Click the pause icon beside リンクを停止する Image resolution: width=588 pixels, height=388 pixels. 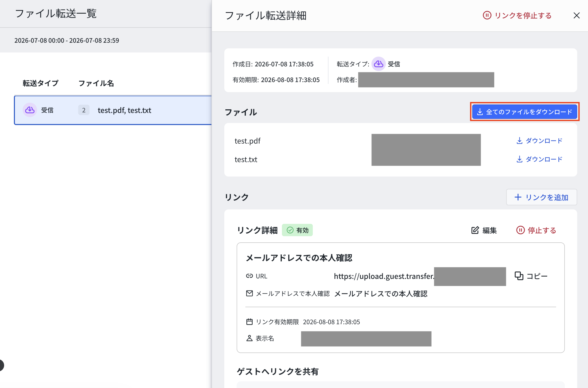(x=487, y=15)
